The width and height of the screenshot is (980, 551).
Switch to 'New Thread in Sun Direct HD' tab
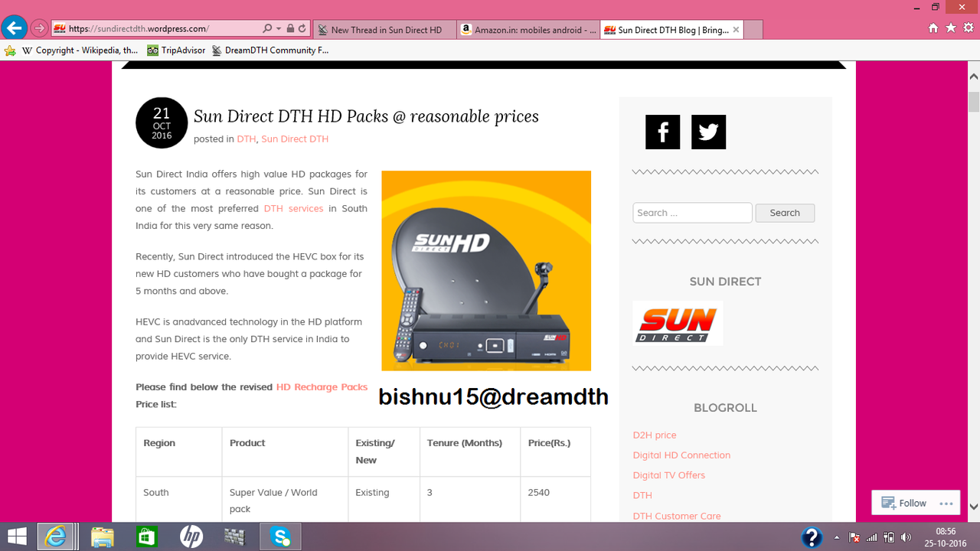(x=385, y=30)
